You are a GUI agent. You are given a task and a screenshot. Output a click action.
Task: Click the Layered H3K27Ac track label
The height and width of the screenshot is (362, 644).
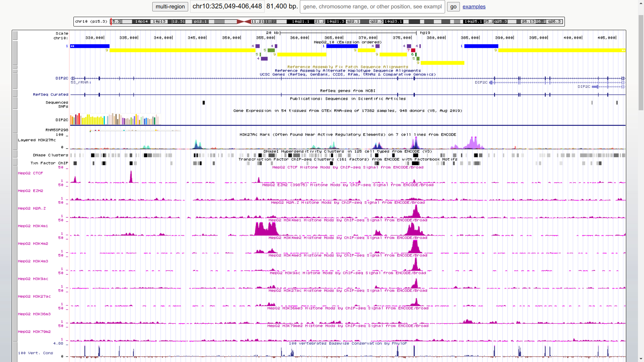click(x=37, y=140)
